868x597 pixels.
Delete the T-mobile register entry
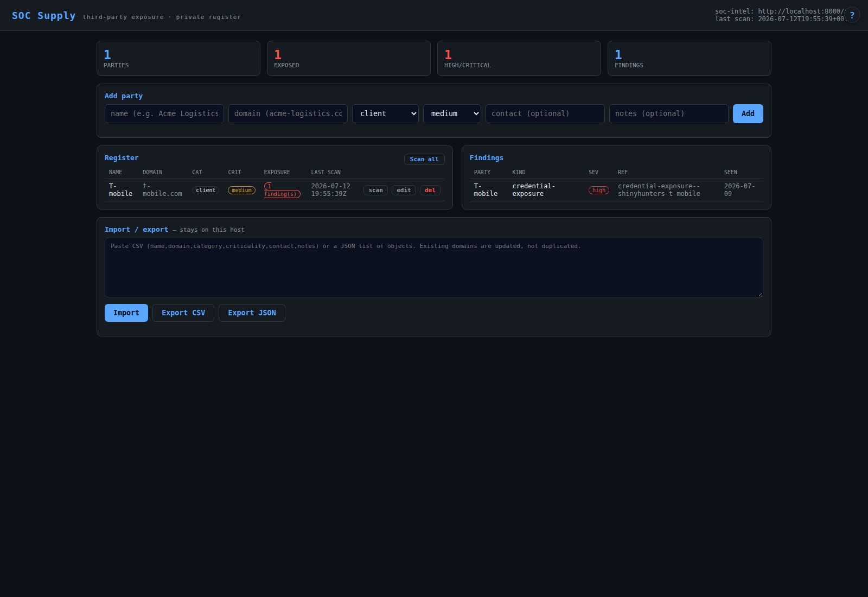point(430,190)
